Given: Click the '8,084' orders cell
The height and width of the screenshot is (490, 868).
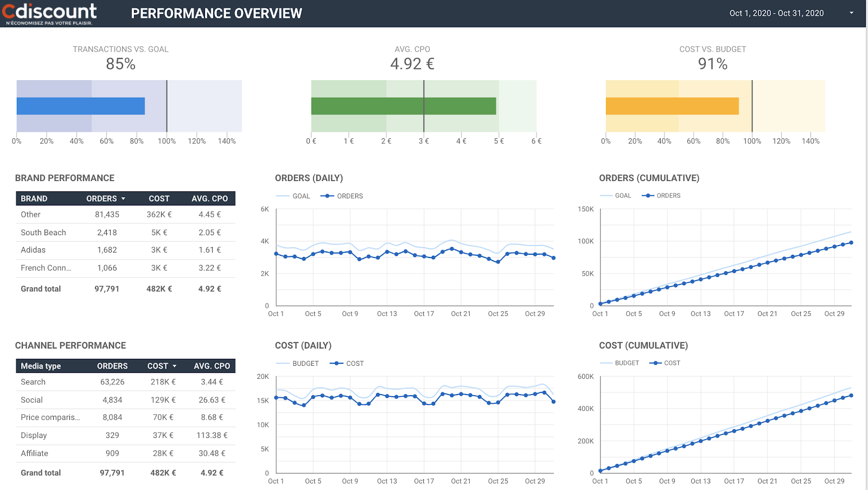Looking at the screenshot, I should point(112,417).
